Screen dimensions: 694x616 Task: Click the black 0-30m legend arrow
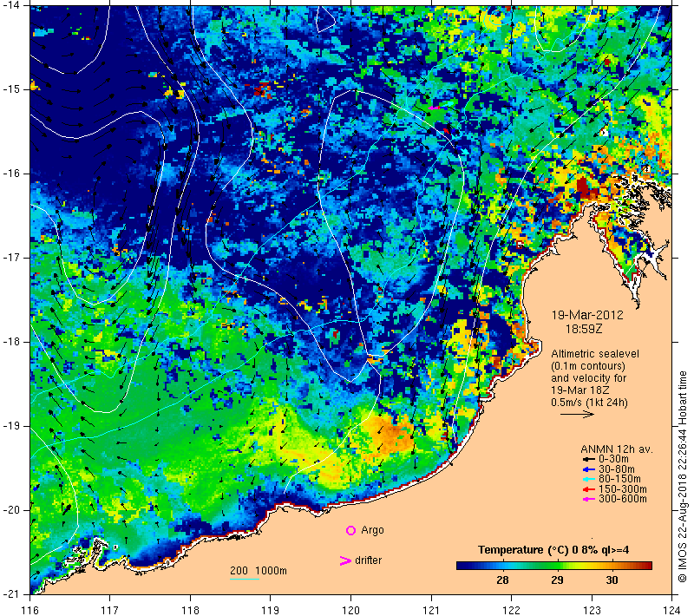(x=588, y=459)
